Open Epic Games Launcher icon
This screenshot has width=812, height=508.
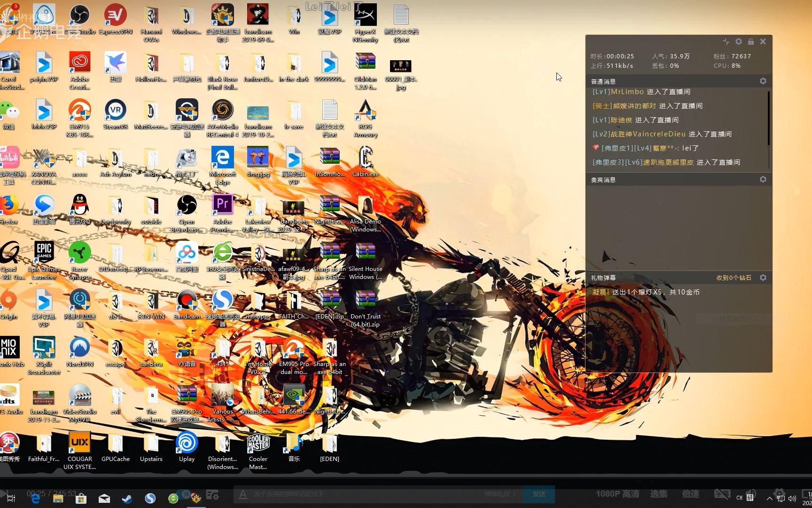pos(44,260)
